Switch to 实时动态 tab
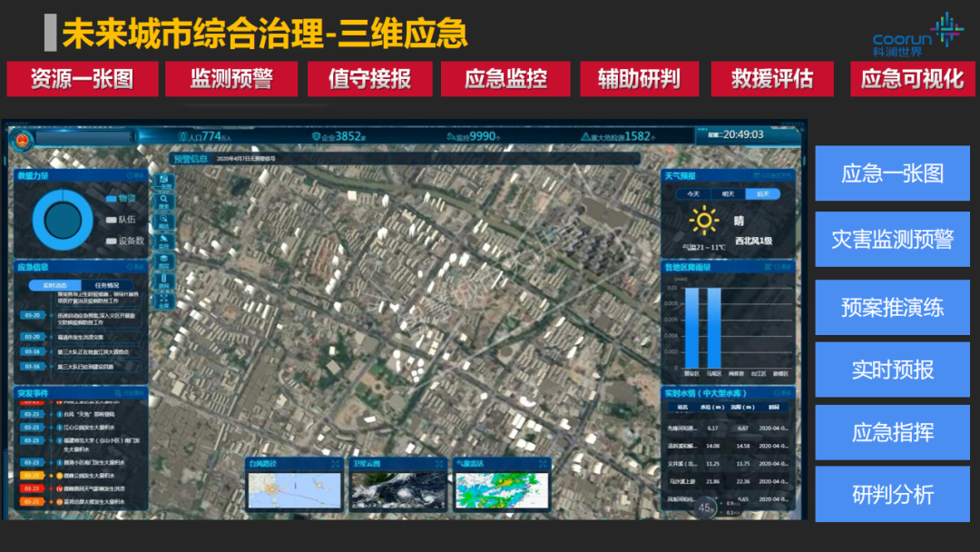 click(x=55, y=285)
